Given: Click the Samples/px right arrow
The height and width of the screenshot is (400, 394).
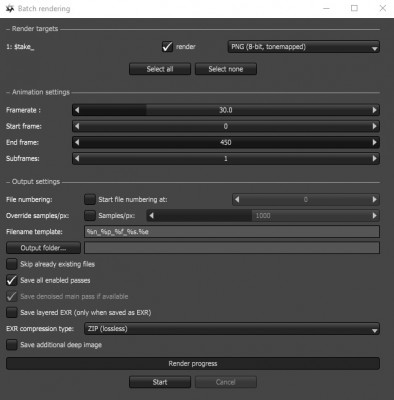Looking at the screenshot, I should tap(374, 216).
